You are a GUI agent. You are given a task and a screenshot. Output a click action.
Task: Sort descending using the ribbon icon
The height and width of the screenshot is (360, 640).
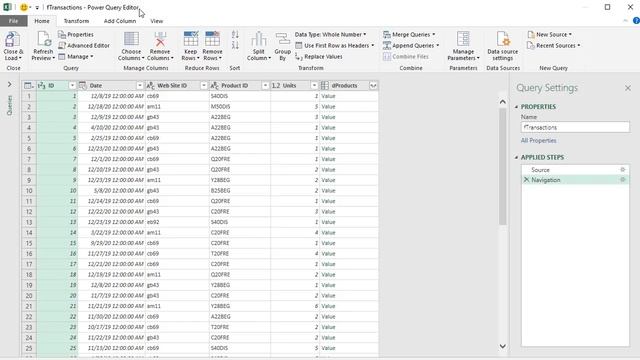click(235, 45)
